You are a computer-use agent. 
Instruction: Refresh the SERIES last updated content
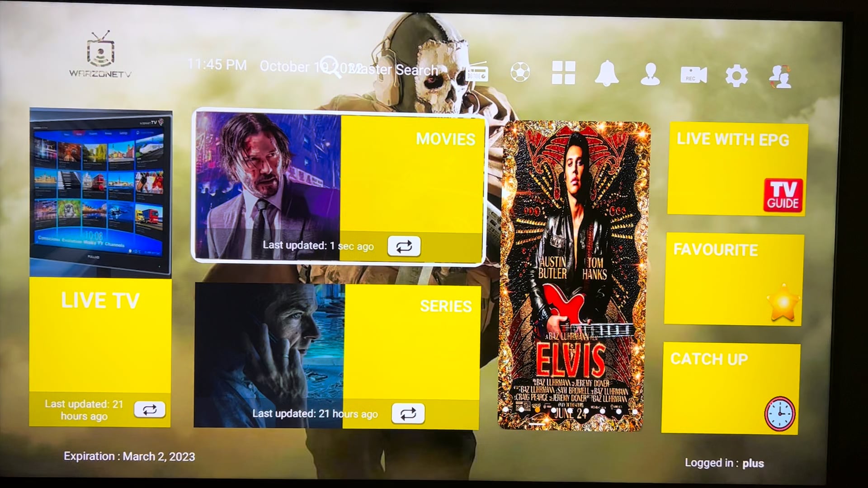point(408,413)
